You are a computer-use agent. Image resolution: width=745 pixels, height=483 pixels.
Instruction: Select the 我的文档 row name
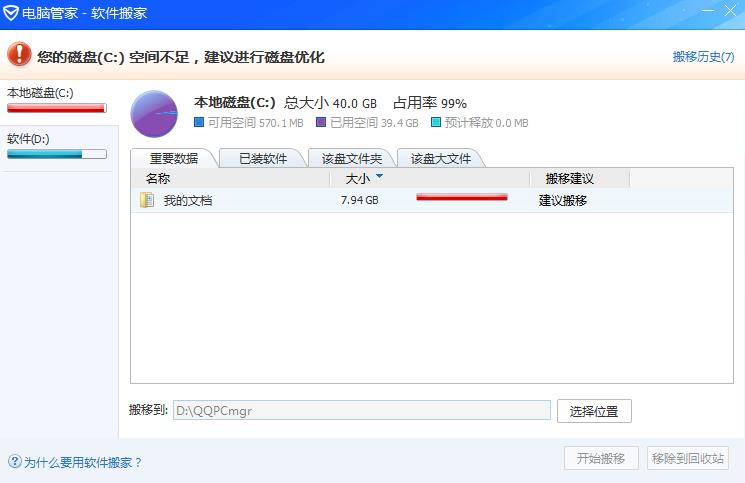click(188, 200)
